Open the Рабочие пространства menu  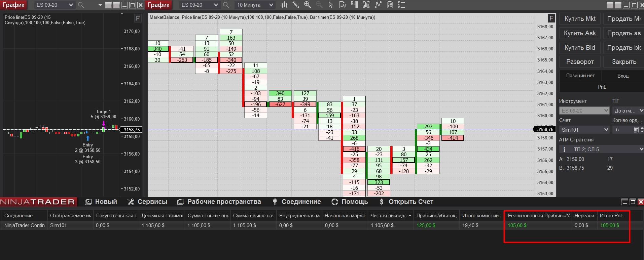click(x=219, y=202)
